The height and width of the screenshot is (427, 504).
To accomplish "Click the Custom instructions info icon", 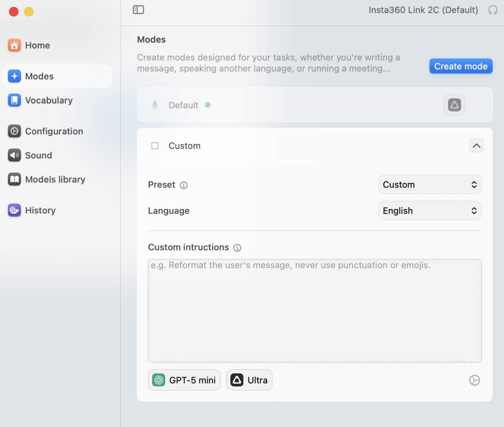I will (237, 248).
